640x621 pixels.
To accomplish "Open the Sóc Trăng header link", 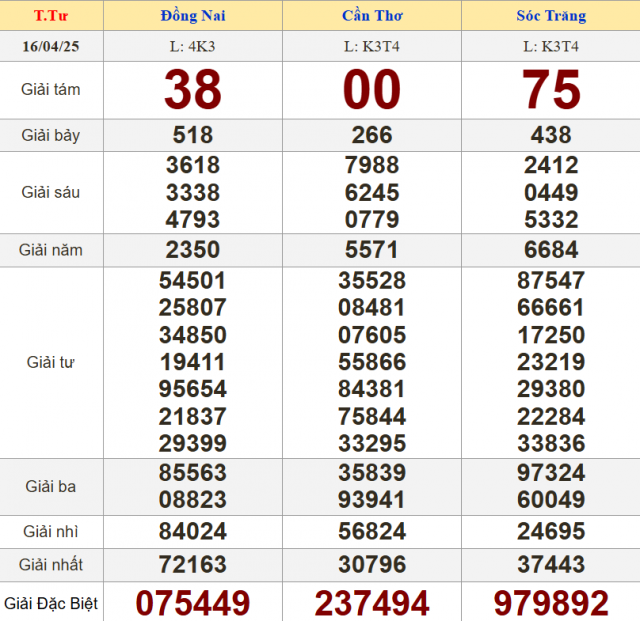I will [551, 16].
